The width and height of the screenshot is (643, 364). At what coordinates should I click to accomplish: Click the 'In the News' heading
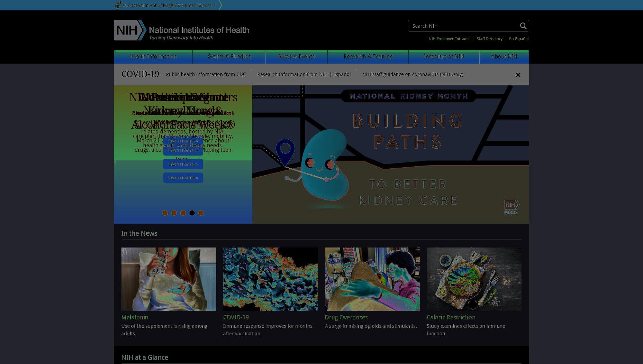point(139,233)
